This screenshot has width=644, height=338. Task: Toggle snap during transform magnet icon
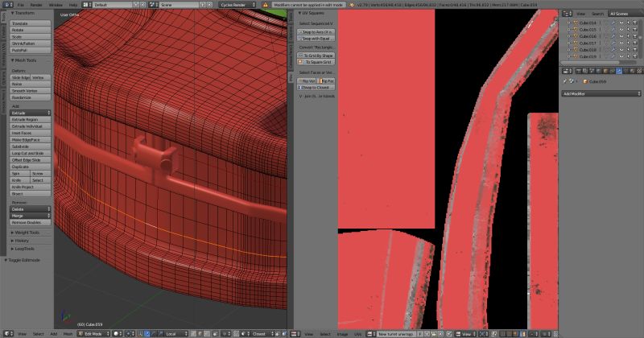pyautogui.click(x=236, y=333)
